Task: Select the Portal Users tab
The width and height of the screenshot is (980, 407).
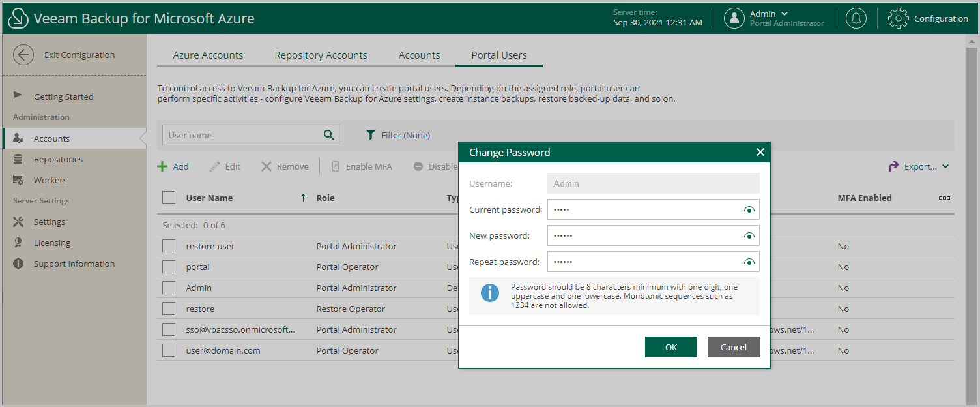Action: 499,55
